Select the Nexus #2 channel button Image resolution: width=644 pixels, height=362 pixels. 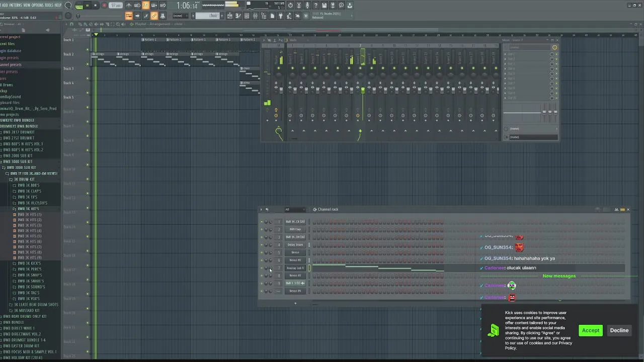pyautogui.click(x=295, y=260)
